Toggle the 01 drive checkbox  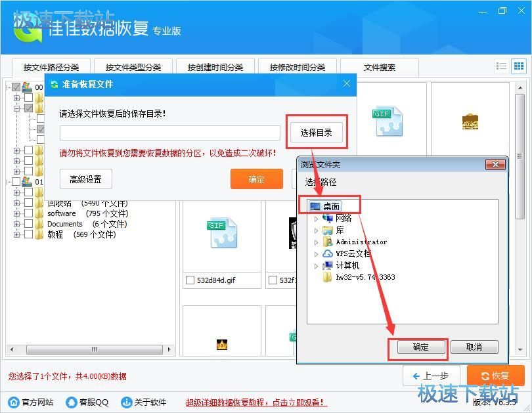pyautogui.click(x=16, y=181)
